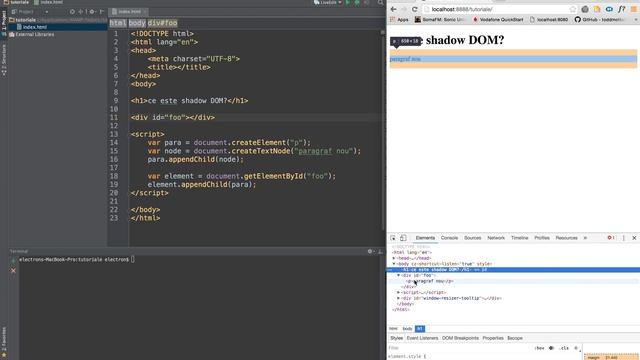Toggle the Project side tool window tab

[4, 23]
